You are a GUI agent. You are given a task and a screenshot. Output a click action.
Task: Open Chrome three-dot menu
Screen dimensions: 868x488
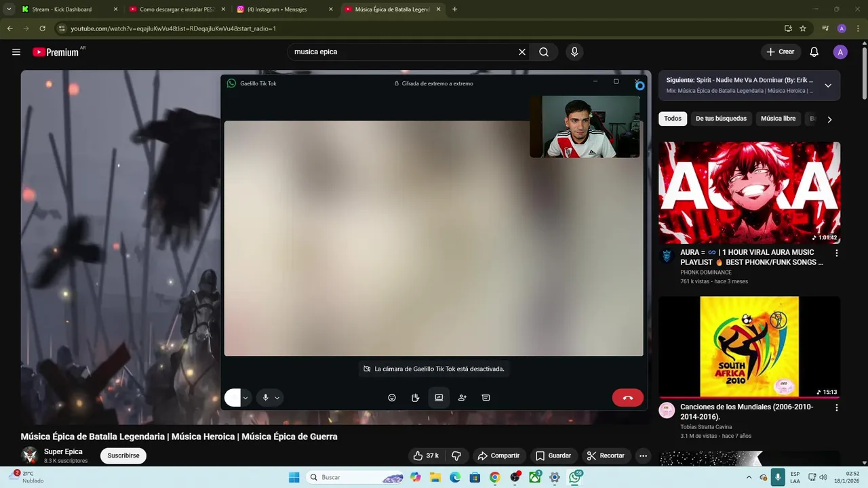[x=858, y=28]
